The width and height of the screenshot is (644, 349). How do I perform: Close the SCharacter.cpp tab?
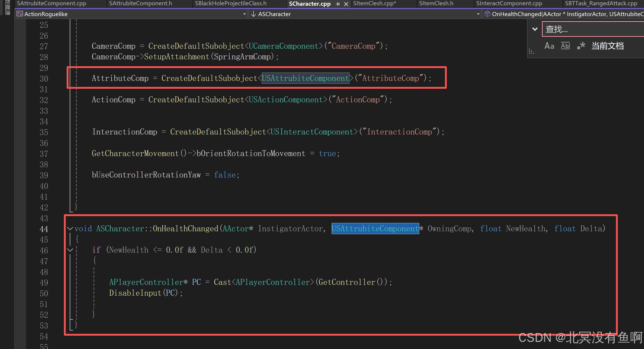(346, 4)
